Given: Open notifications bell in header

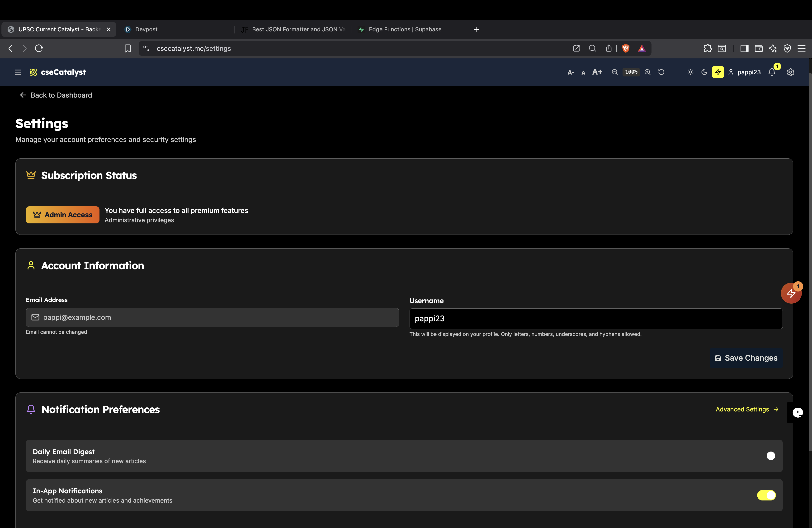Looking at the screenshot, I should [x=772, y=72].
